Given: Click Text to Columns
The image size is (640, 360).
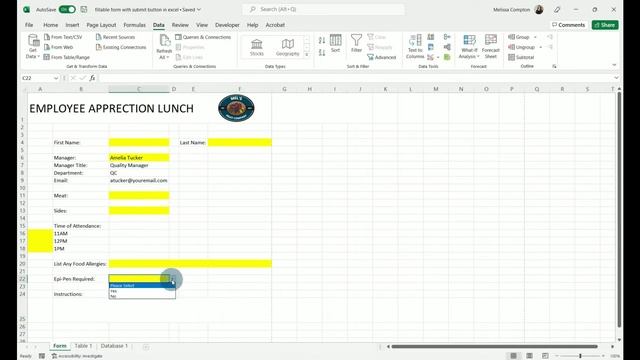Looking at the screenshot, I should click(415, 46).
